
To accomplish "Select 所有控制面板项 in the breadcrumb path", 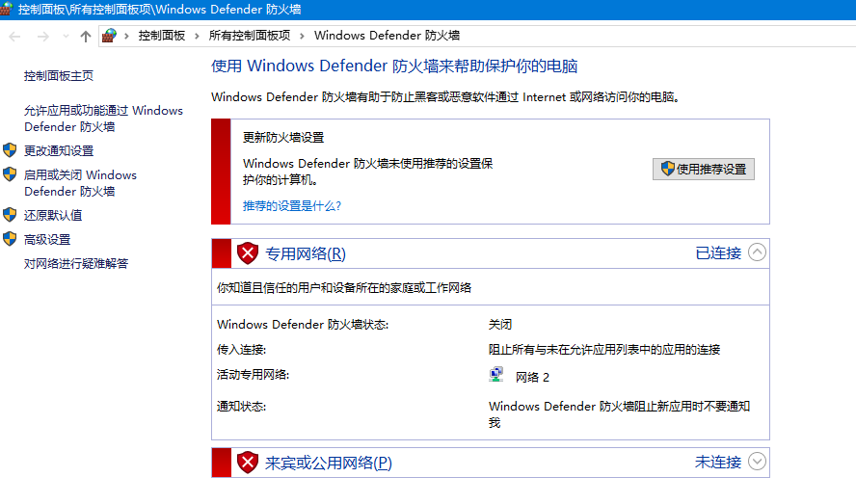I will pos(249,36).
